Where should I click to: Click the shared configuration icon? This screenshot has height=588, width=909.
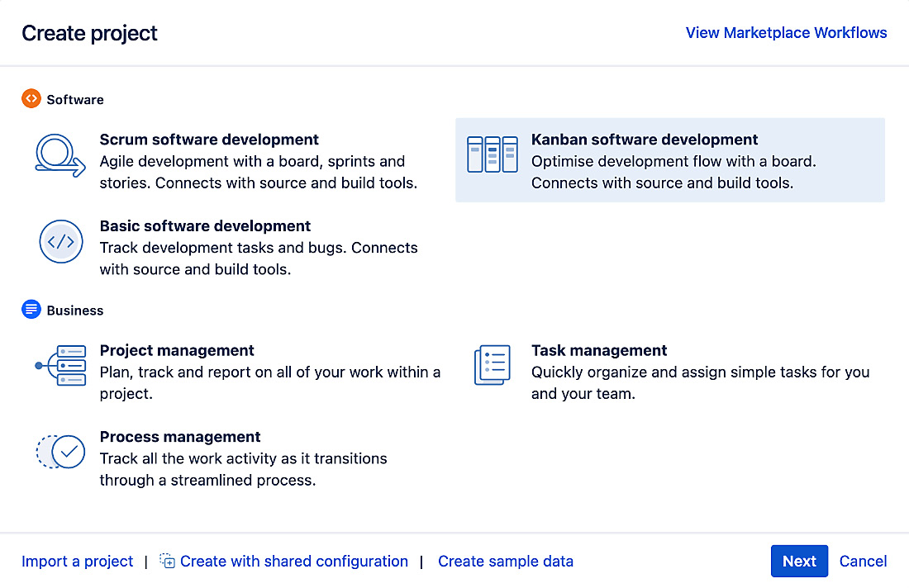(166, 561)
